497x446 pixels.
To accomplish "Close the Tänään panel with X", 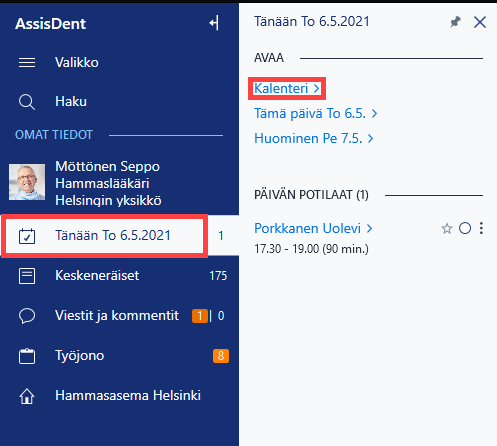I will tap(480, 22).
